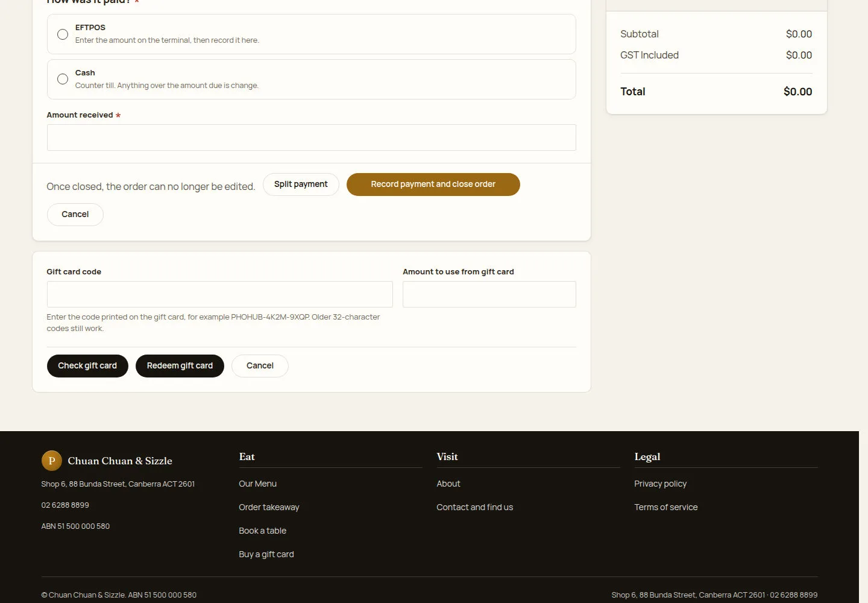The image size is (868, 603).
Task: Click the Amount to use from gift card field
Action: 489,294
